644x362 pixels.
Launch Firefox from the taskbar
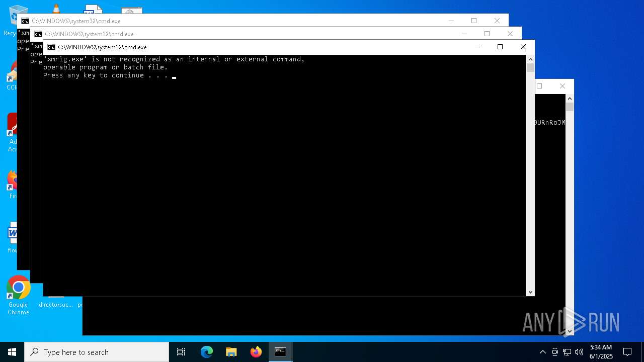(256, 352)
